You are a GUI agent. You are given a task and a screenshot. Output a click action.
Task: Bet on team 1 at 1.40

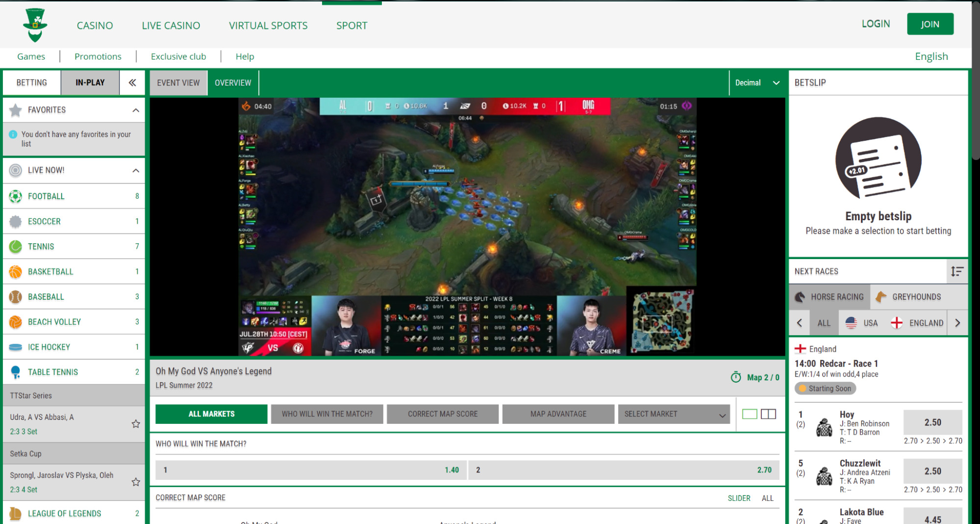point(311,470)
